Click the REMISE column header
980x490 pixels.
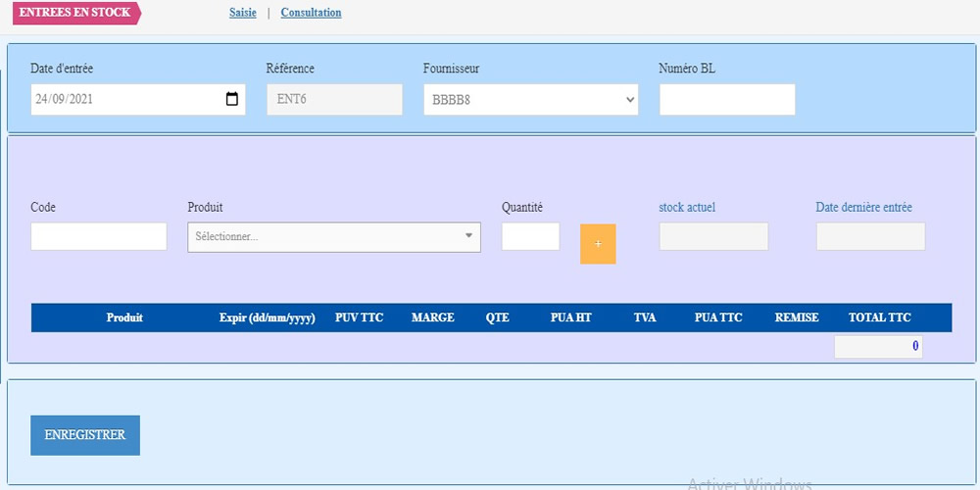tap(797, 318)
